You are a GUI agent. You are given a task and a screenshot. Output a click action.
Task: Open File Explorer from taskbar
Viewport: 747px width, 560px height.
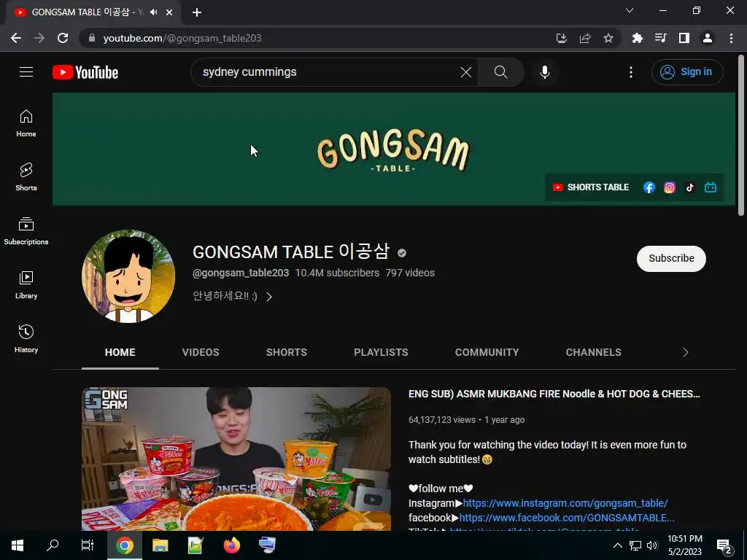pos(160,545)
